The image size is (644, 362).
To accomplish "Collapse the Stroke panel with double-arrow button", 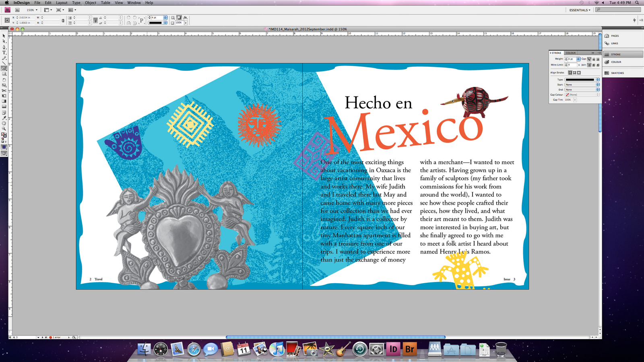I will pos(593,53).
